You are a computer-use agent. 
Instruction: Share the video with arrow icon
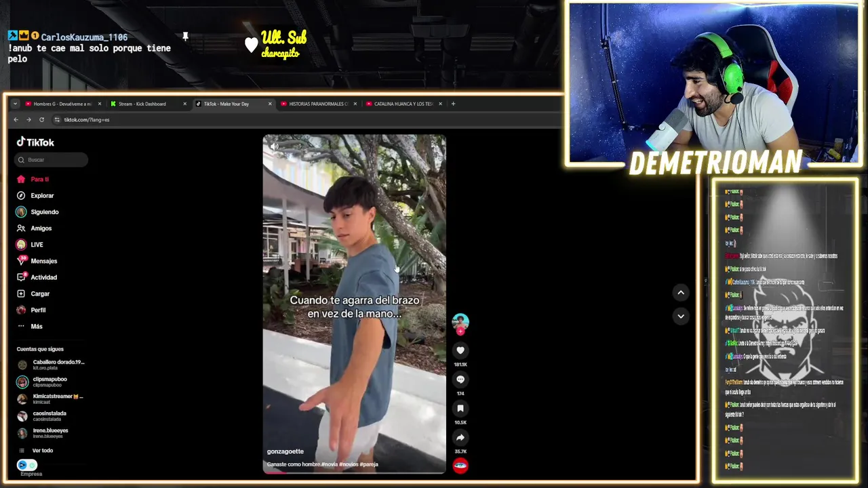(460, 438)
